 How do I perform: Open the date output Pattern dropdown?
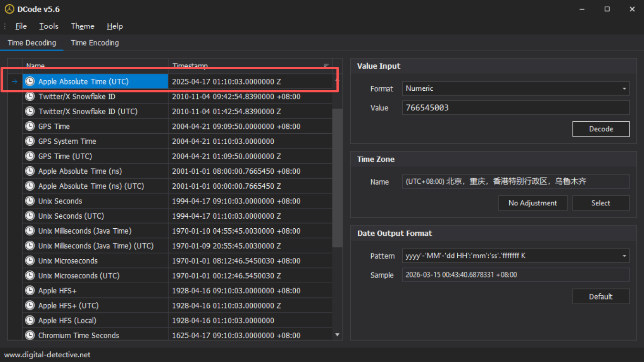[x=516, y=256]
